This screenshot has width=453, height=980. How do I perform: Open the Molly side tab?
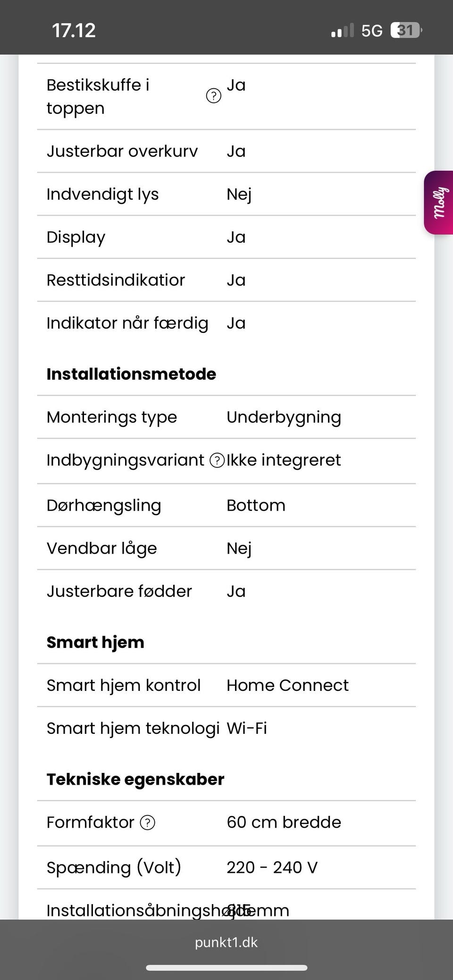pos(439,203)
